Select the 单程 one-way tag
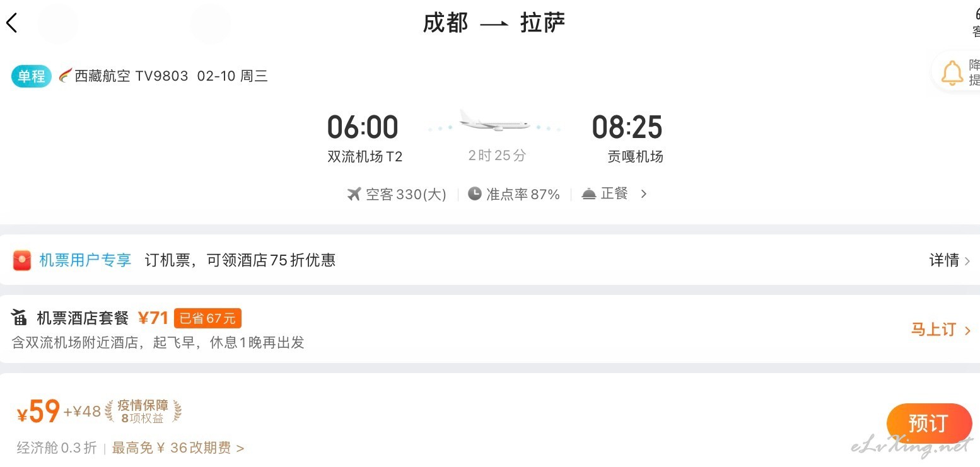Image resolution: width=980 pixels, height=467 pixels. tap(31, 76)
